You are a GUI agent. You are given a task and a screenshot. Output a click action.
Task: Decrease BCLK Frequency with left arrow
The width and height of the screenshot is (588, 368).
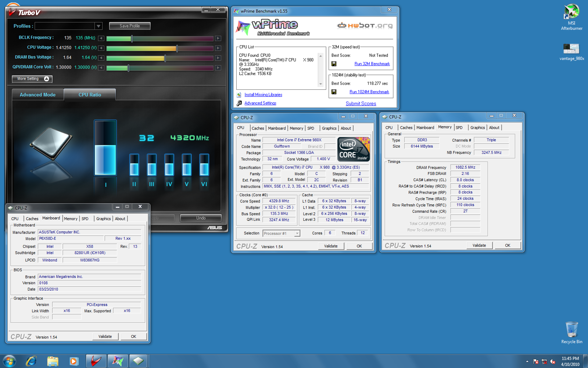pos(101,38)
